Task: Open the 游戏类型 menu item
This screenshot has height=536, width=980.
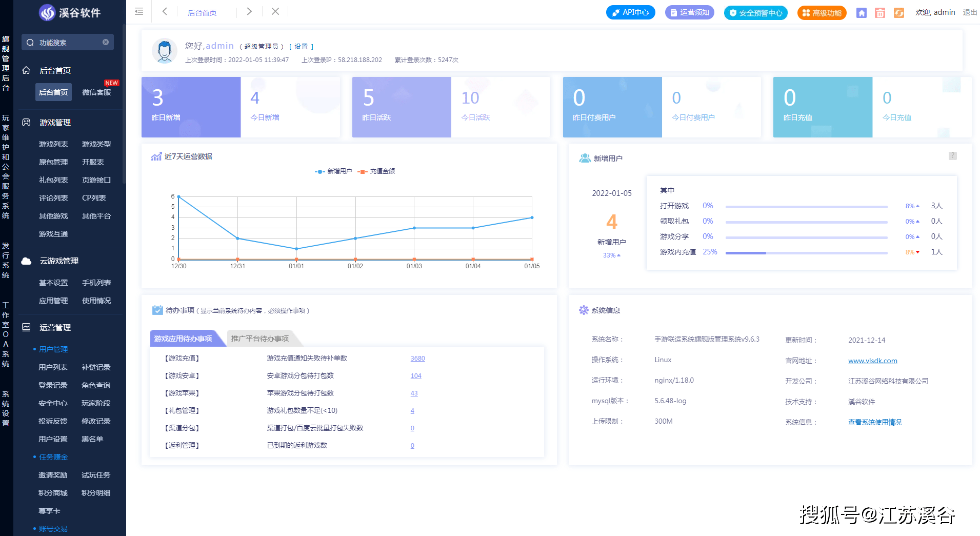Action: click(x=96, y=144)
